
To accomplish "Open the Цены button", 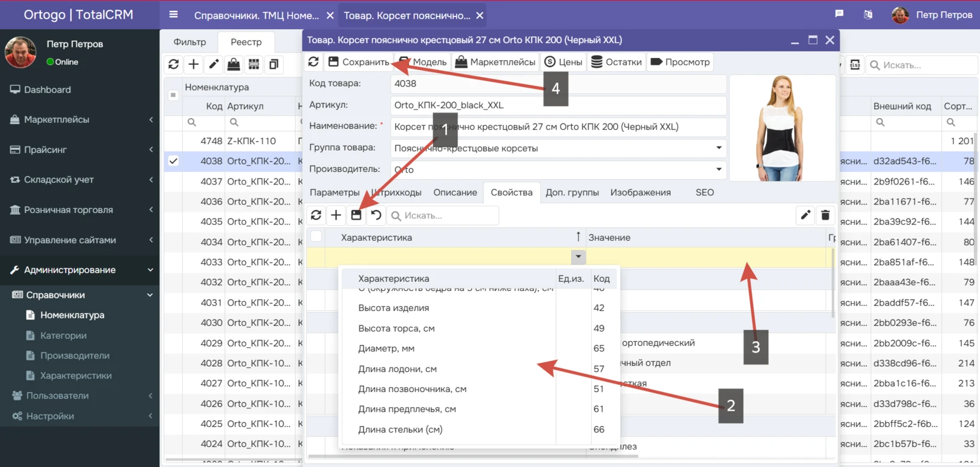I will 563,62.
